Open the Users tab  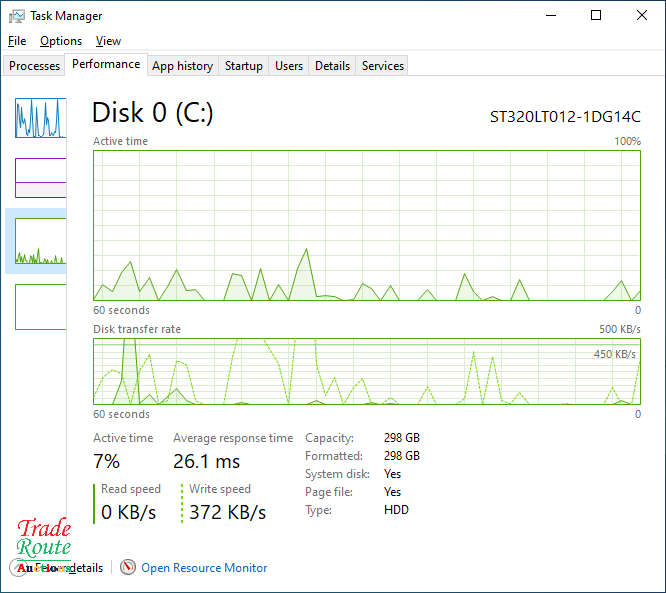(289, 66)
